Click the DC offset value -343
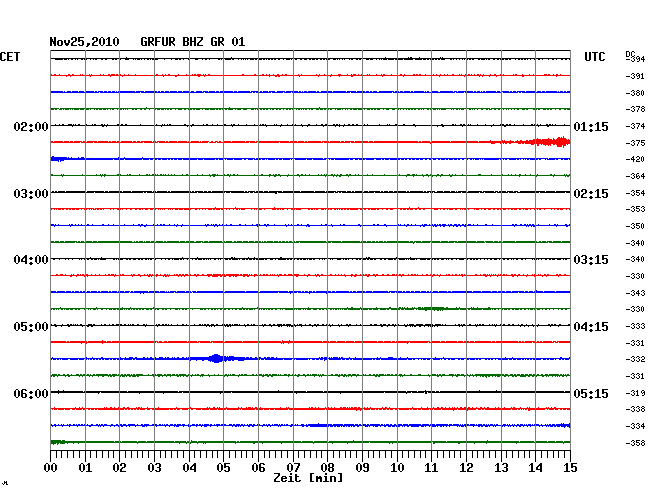The image size is (650, 494). click(635, 293)
